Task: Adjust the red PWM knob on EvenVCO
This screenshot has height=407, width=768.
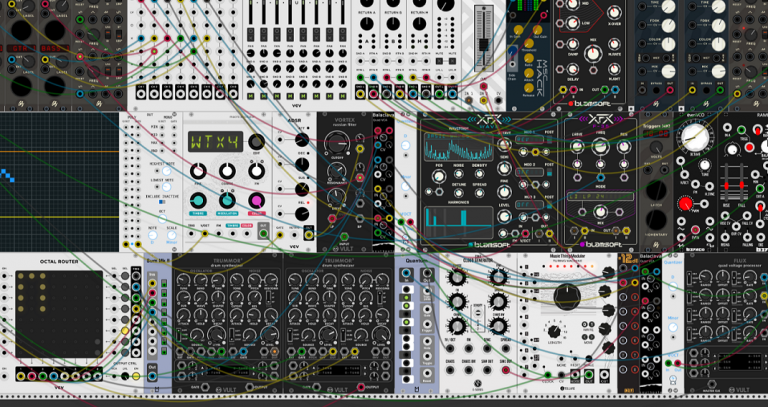Action: click(x=685, y=203)
